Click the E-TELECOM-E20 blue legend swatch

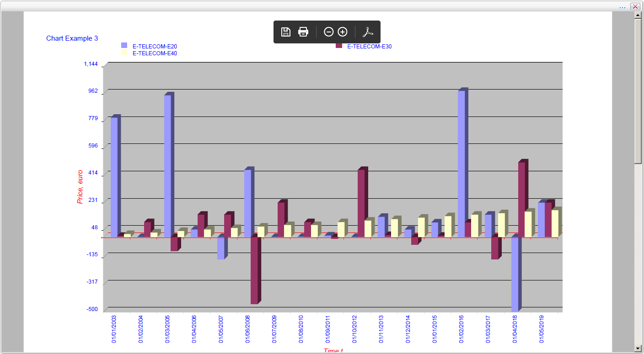(x=124, y=45)
